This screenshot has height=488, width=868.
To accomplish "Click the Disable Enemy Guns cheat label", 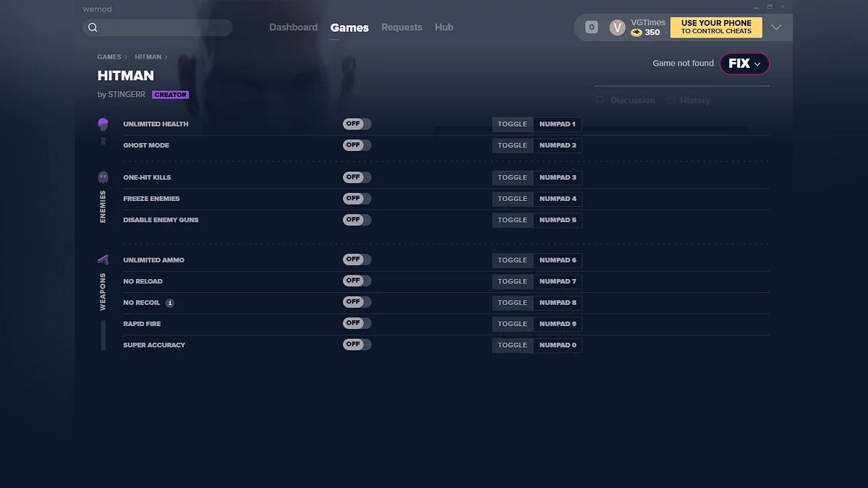I will pos(161,220).
